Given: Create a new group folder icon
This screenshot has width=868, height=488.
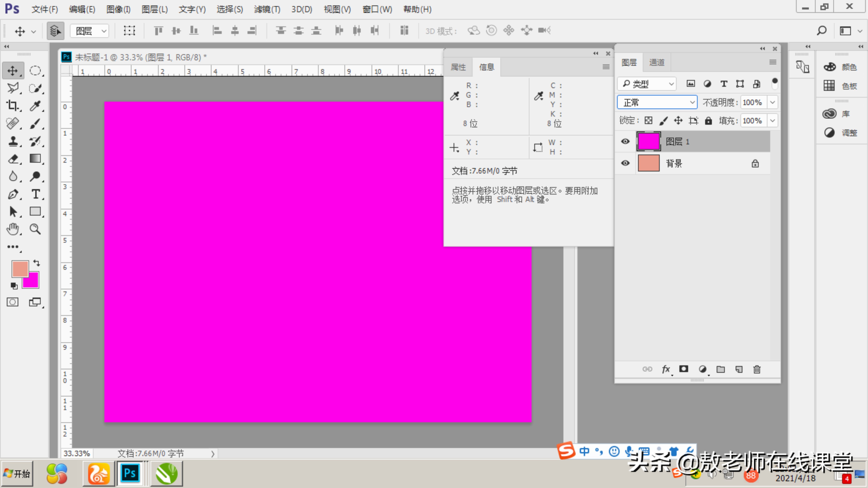Looking at the screenshot, I should (x=720, y=369).
